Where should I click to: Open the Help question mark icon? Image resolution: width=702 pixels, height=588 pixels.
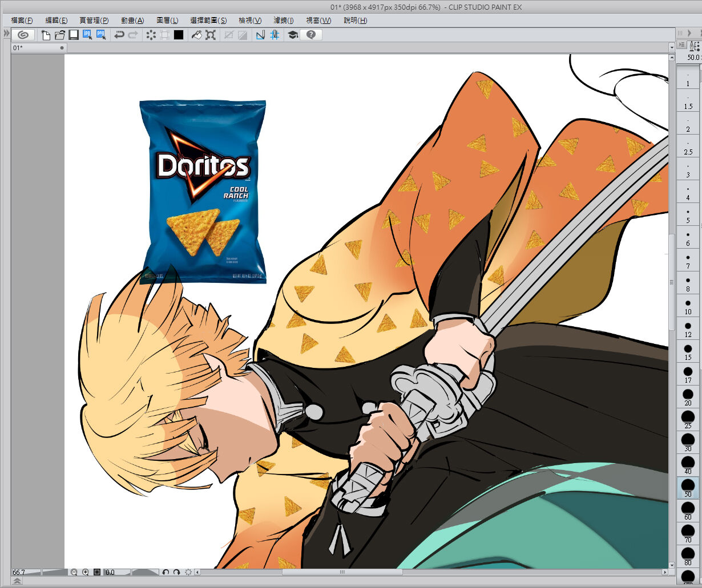pyautogui.click(x=311, y=35)
